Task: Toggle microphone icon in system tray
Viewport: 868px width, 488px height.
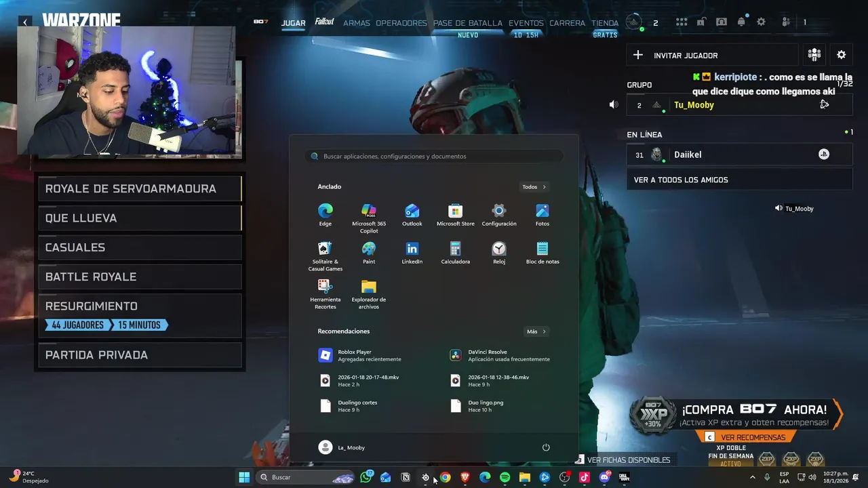Action: point(767,477)
